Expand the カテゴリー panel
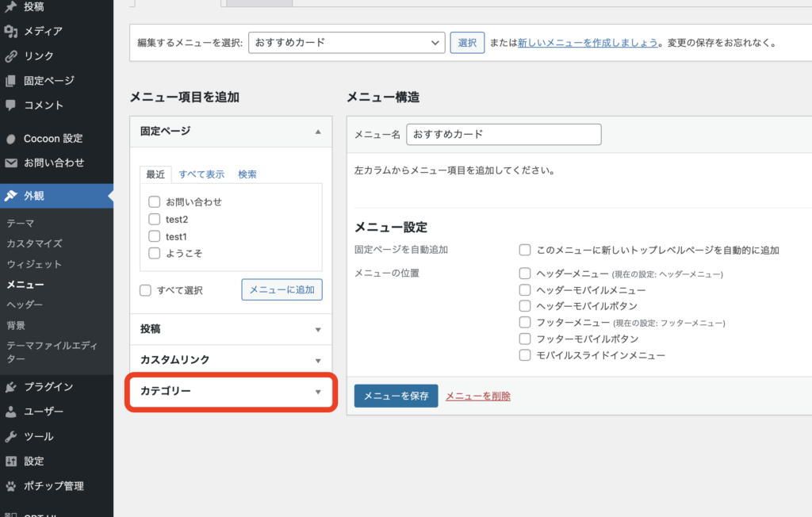 [x=231, y=392]
